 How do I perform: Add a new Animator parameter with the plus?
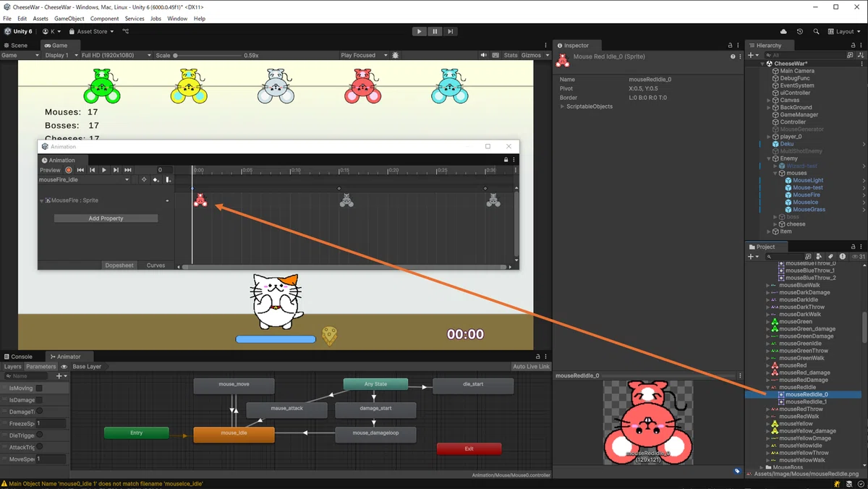pyautogui.click(x=61, y=376)
